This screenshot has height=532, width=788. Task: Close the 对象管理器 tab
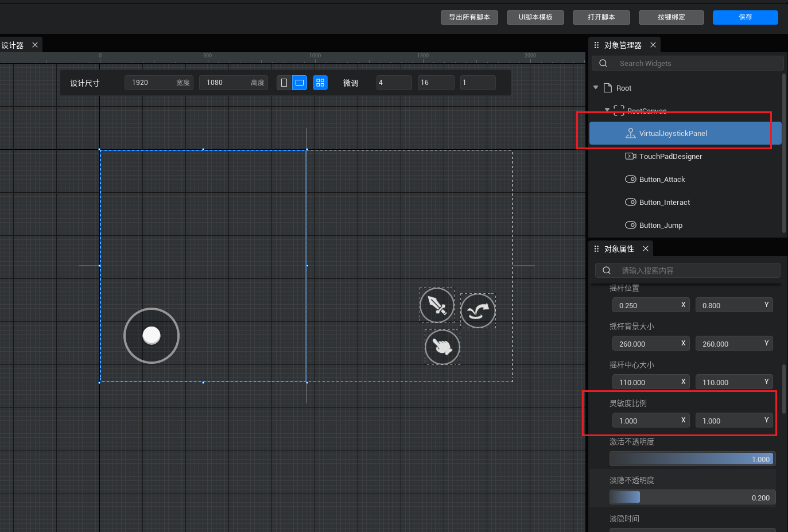point(653,45)
